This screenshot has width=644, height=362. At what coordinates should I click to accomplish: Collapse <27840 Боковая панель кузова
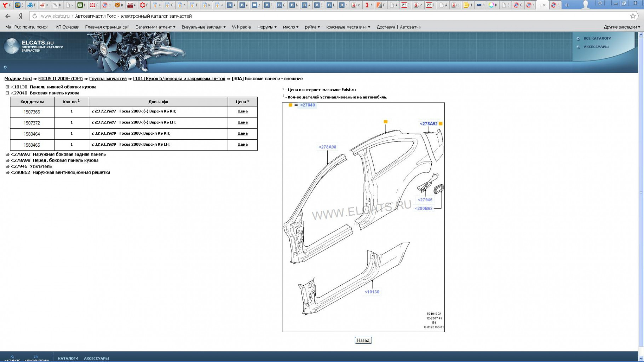click(x=7, y=93)
